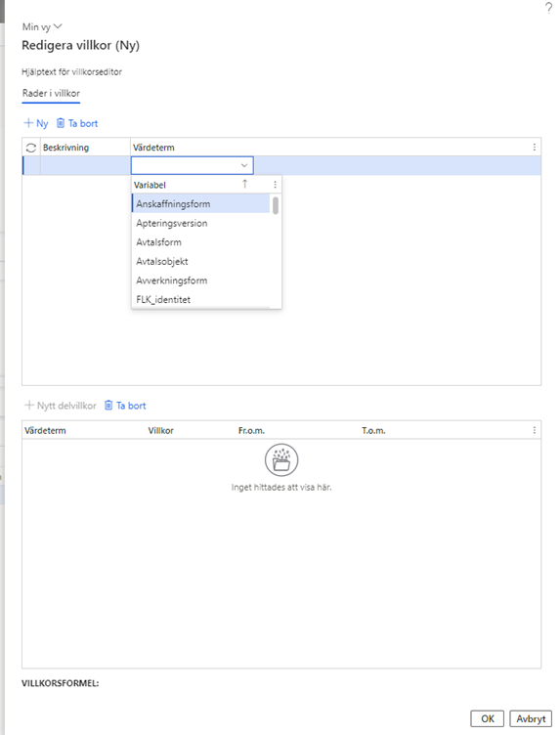Open the upper grid's three-dot options menu
Viewport: 560px width, 735px height.
(535, 148)
